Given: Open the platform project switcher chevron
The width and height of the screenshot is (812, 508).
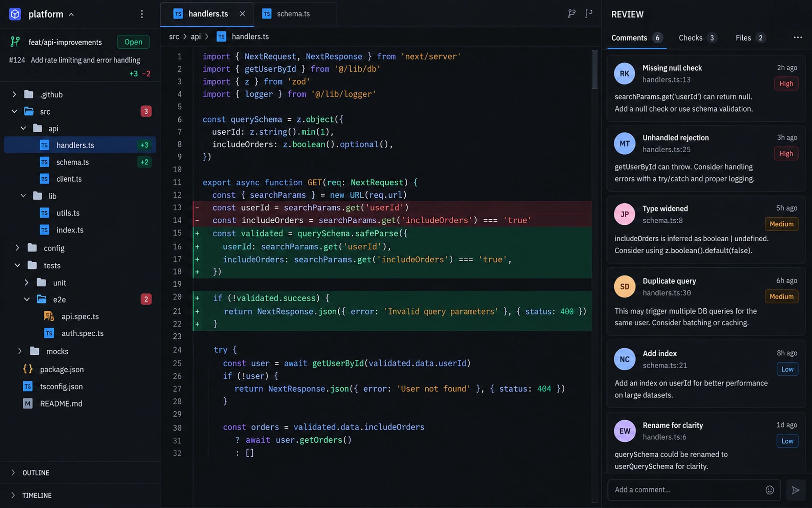Looking at the screenshot, I should 71,15.
